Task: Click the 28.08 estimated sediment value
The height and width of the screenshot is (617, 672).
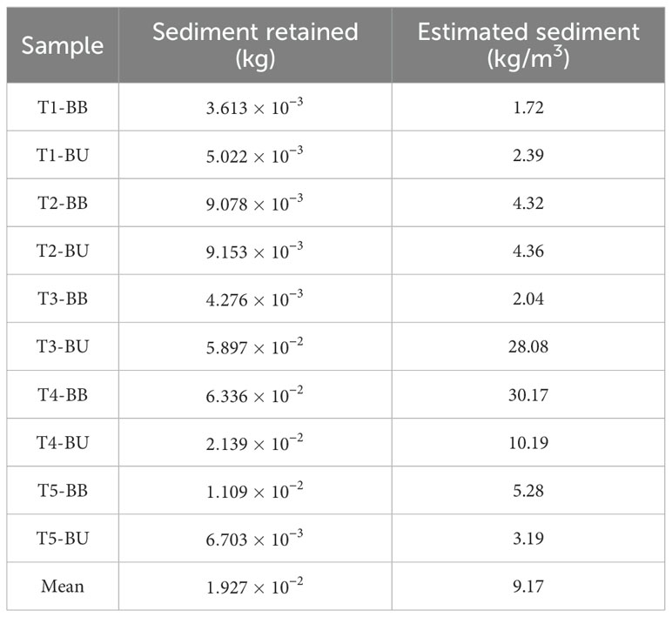Action: point(528,346)
